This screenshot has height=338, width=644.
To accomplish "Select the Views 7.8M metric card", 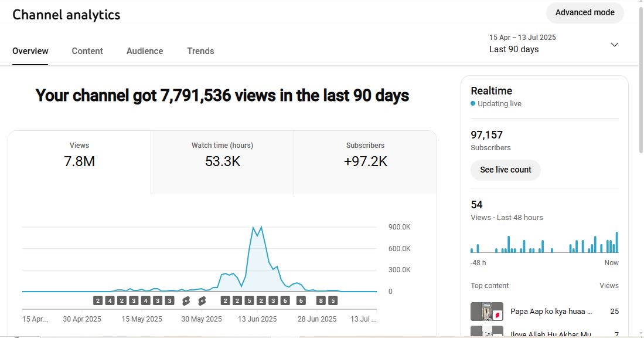I will coord(79,163).
